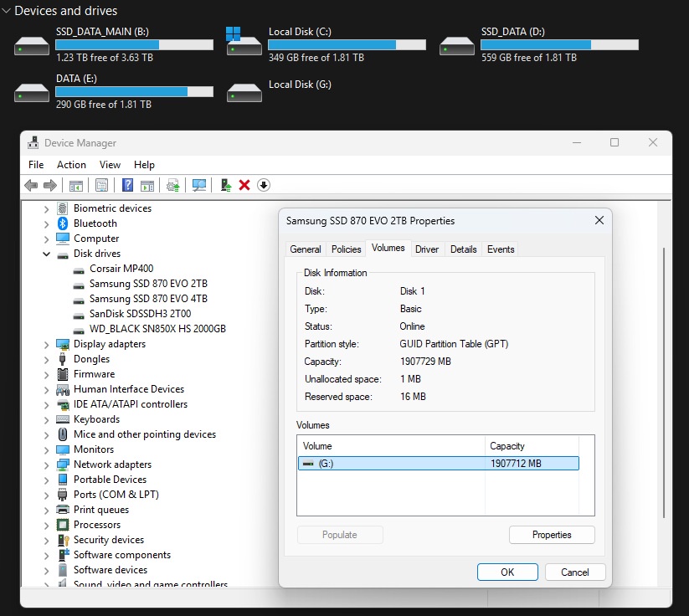
Task: Click the Properties button below Volumes list
Action: pos(552,535)
